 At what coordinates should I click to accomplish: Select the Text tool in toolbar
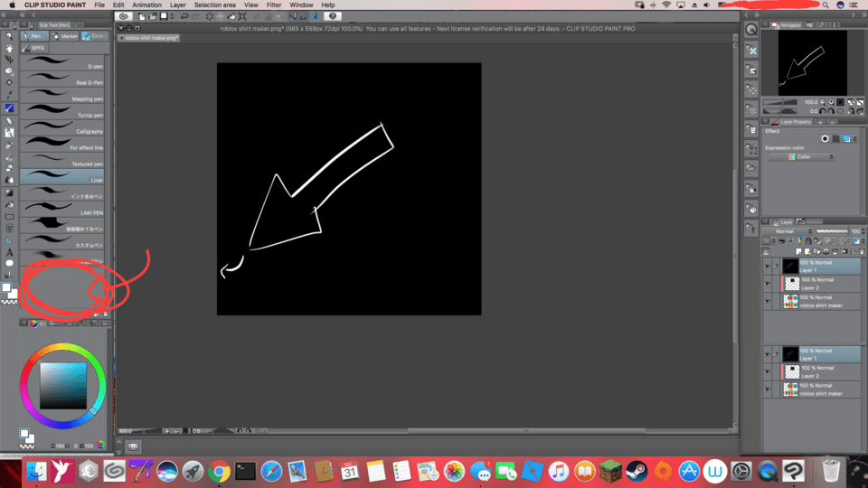coord(9,252)
